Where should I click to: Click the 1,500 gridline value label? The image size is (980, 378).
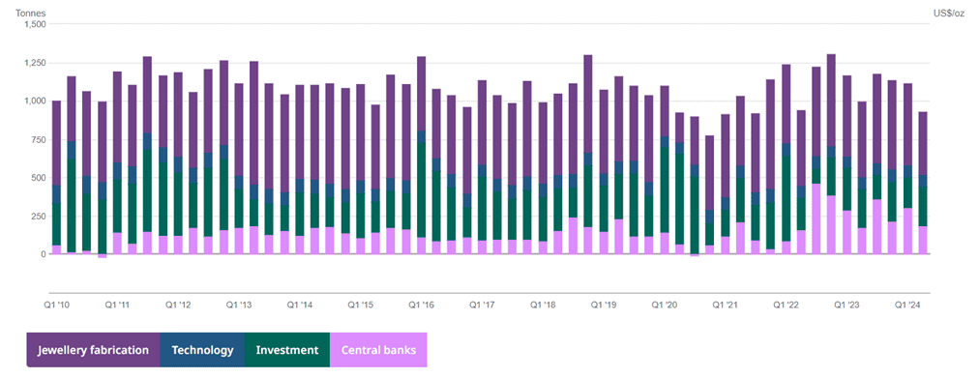point(35,24)
